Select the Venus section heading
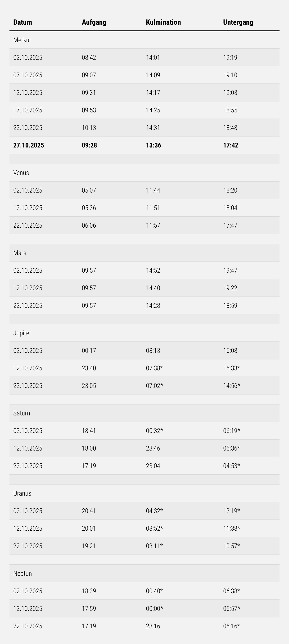Viewport: 289px width, 644px height. pos(21,173)
